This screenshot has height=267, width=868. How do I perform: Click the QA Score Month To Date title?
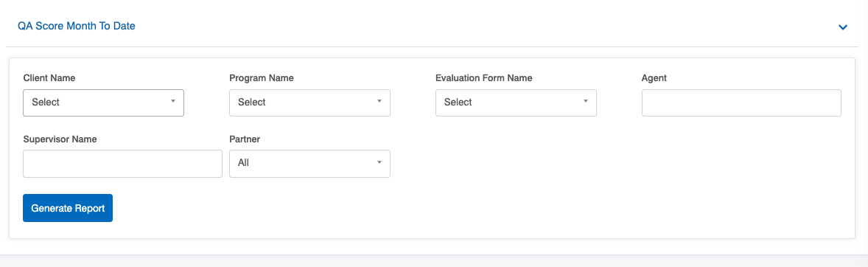click(77, 26)
